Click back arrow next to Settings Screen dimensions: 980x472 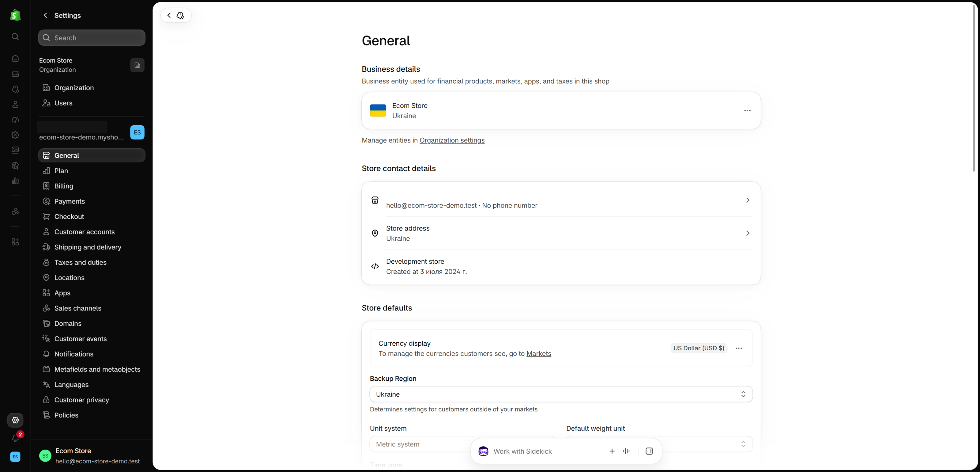pyautogui.click(x=45, y=15)
